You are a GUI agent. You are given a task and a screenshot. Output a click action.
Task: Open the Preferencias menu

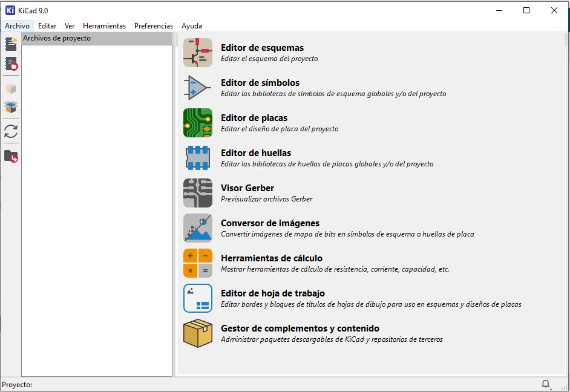point(154,26)
